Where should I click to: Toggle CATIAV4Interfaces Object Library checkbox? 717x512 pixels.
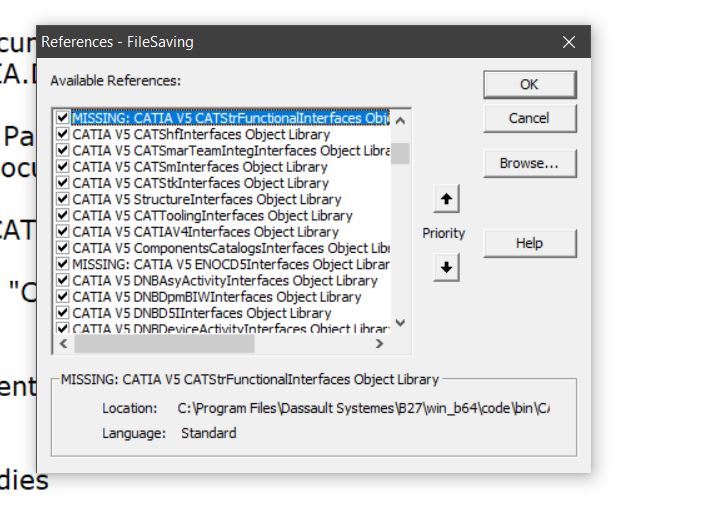[x=63, y=231]
